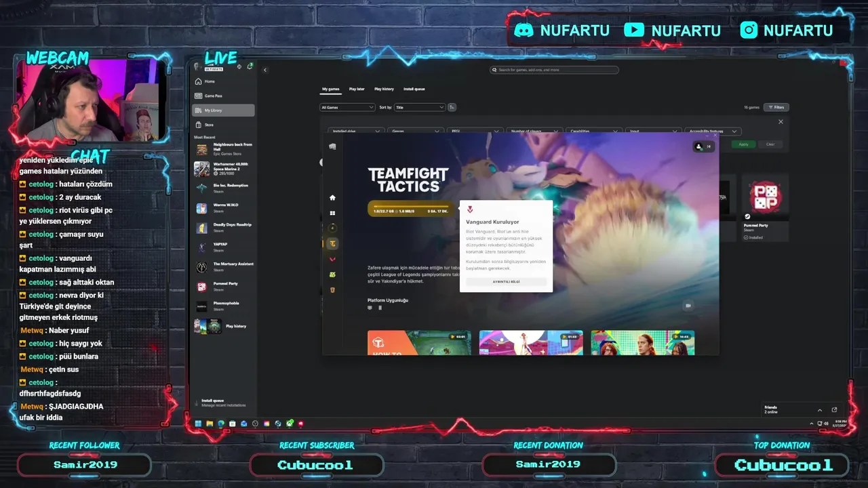
Task: Click the Riot Client home icon
Action: [x=332, y=197]
